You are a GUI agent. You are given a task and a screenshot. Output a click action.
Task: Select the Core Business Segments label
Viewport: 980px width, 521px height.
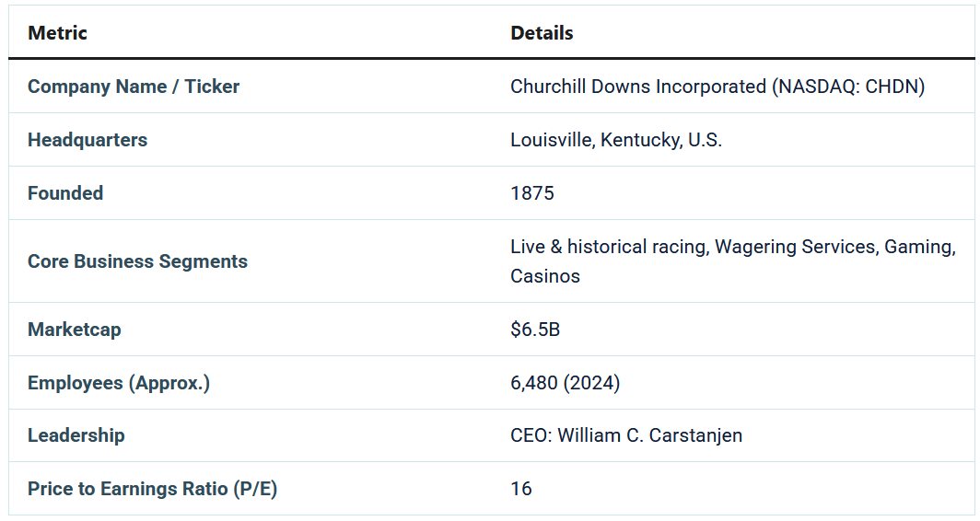pos(137,261)
